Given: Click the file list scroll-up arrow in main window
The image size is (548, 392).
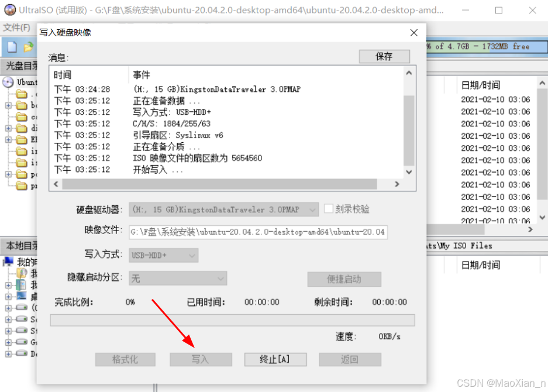Looking at the screenshot, I should coord(542,83).
